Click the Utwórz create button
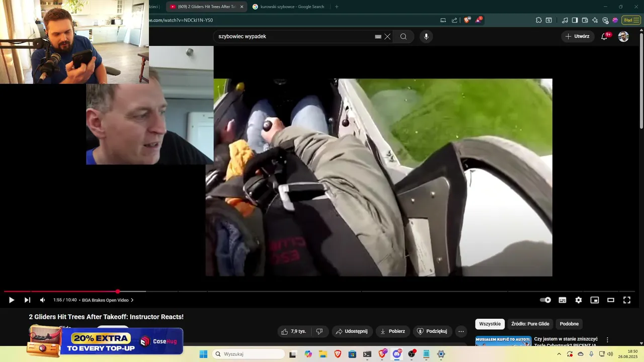Image resolution: width=644 pixels, height=362 pixels. pyautogui.click(x=577, y=36)
